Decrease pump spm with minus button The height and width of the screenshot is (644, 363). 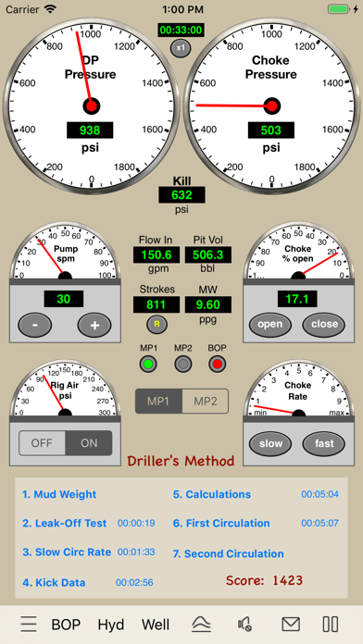pyautogui.click(x=35, y=325)
